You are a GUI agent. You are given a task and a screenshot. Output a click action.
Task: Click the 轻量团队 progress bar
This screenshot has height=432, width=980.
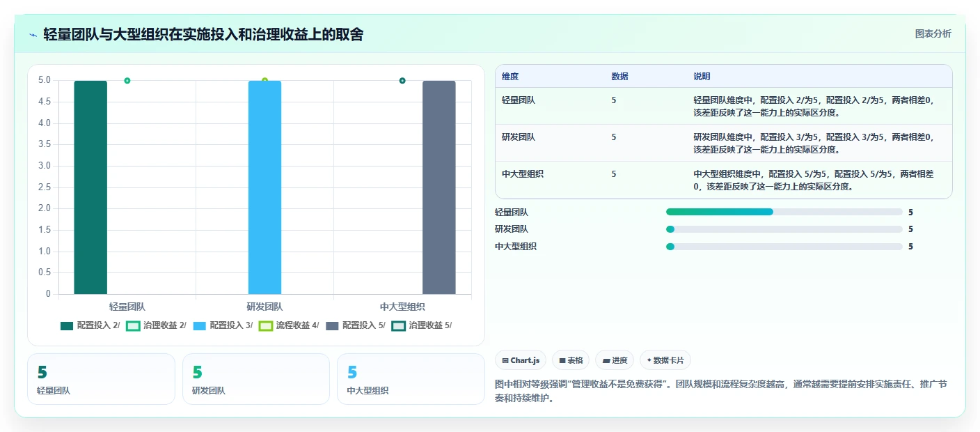pos(784,212)
